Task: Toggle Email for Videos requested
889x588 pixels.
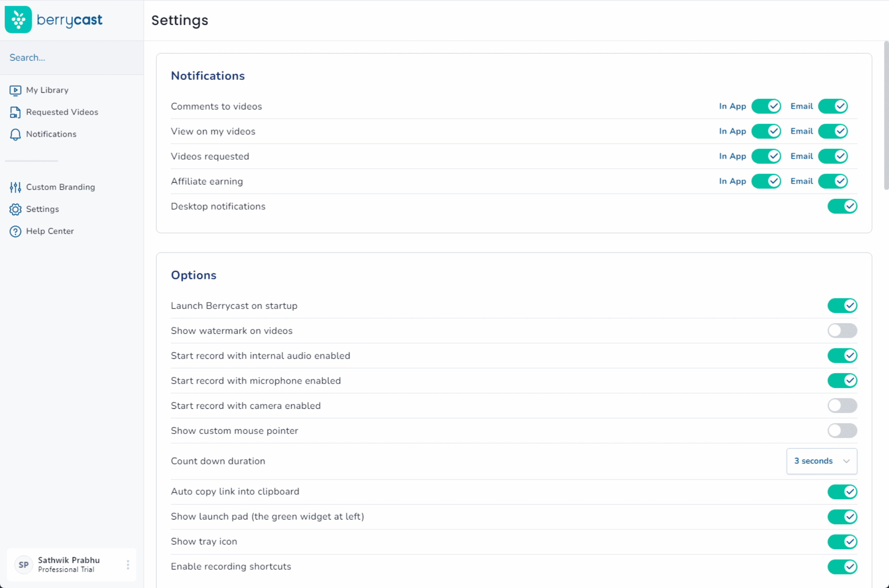Action: coord(833,156)
